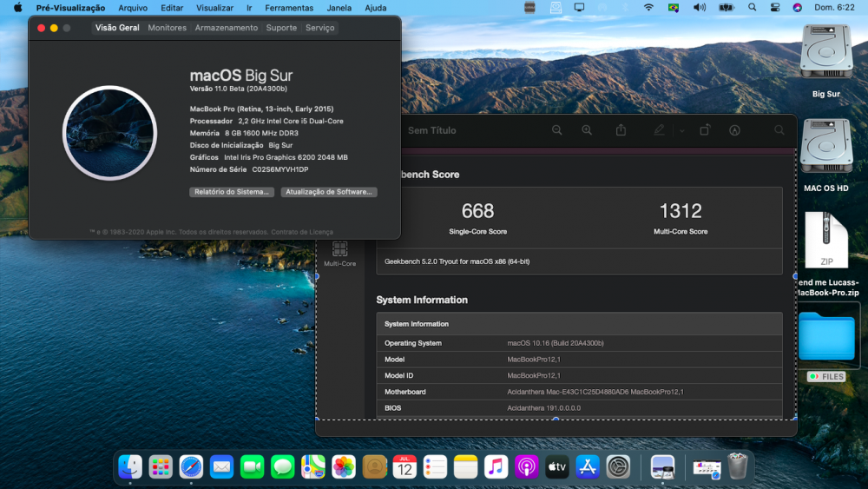Launch Safari from the dock
The width and height of the screenshot is (868, 489).
191,466
